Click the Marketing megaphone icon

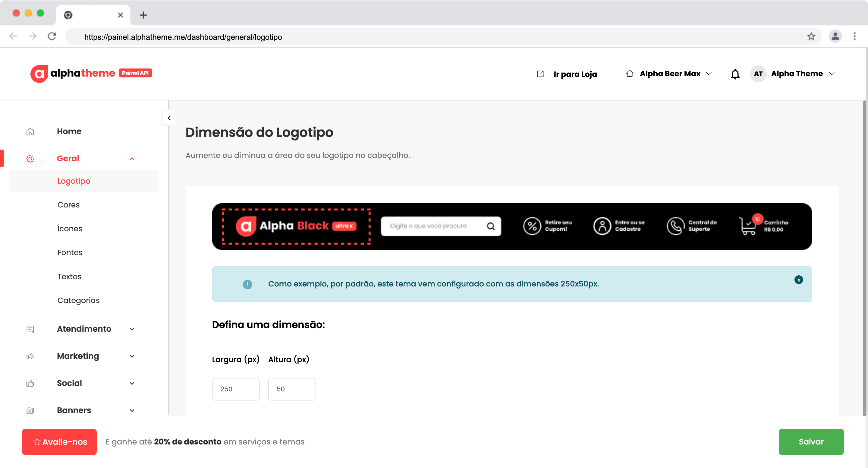[30, 356]
